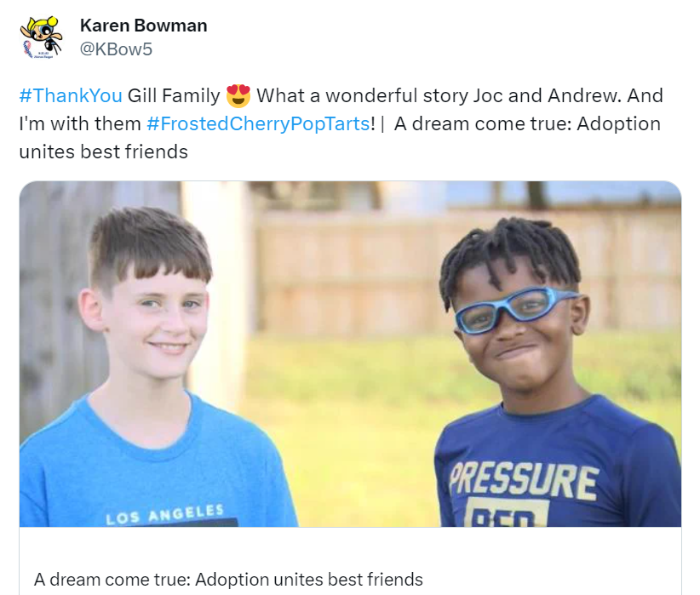Image resolution: width=700 pixels, height=595 pixels.
Task: Open the two boys photo preview
Action: tap(350, 354)
